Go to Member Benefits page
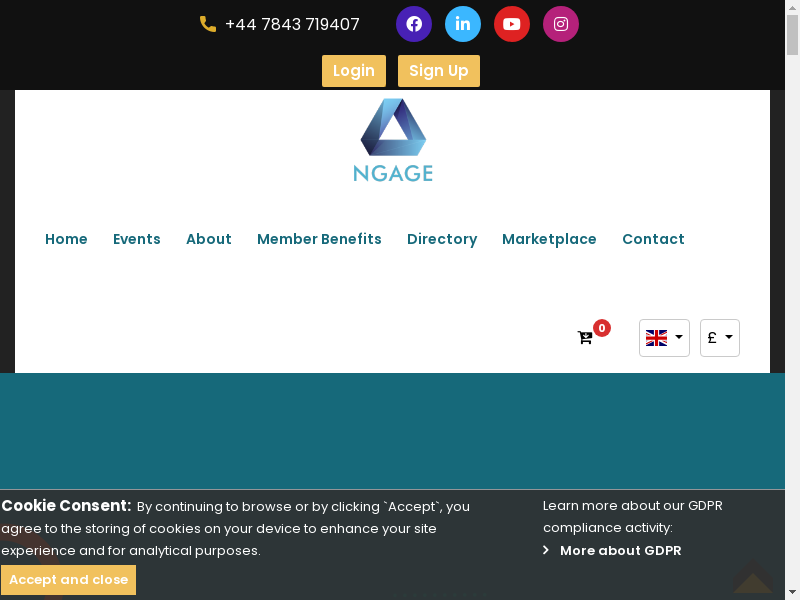800x600 pixels. (x=319, y=239)
